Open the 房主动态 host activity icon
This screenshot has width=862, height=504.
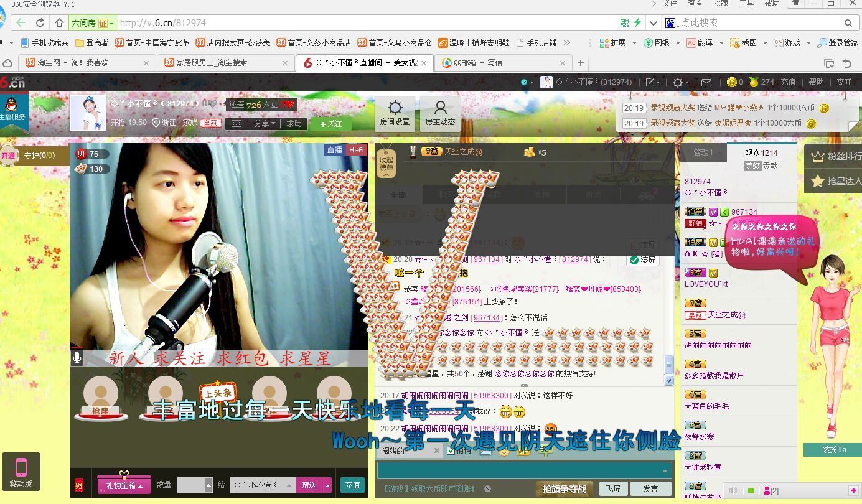point(440,113)
